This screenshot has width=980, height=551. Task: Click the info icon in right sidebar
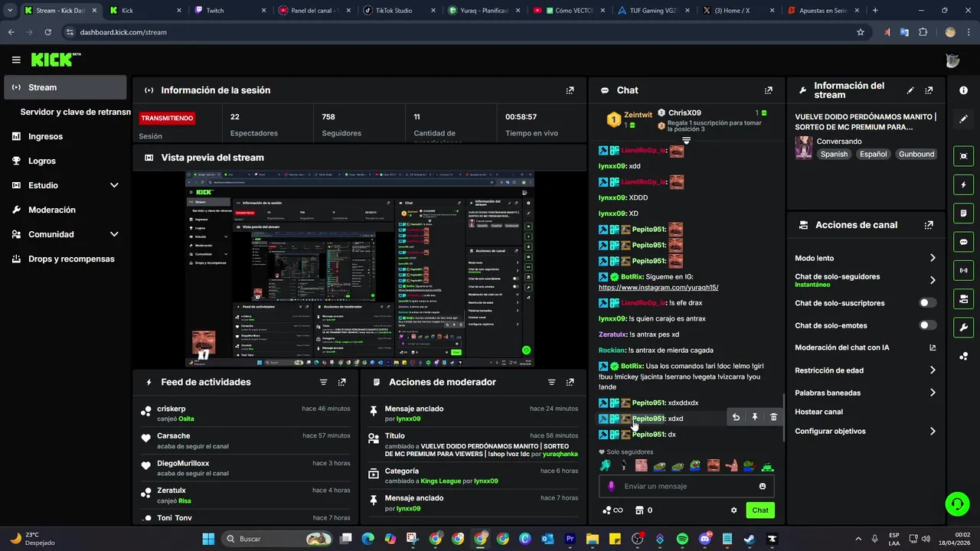[963, 90]
